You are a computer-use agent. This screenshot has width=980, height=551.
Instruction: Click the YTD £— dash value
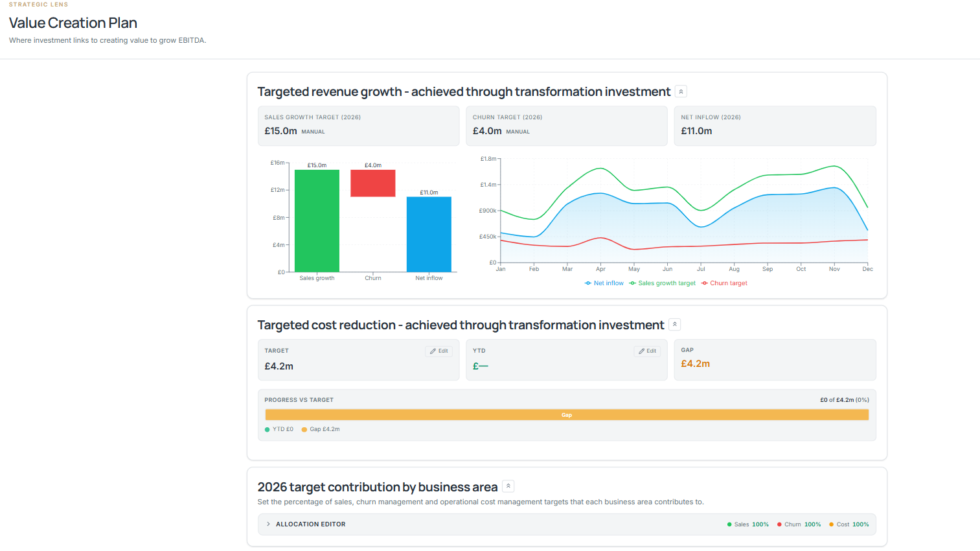tap(480, 366)
